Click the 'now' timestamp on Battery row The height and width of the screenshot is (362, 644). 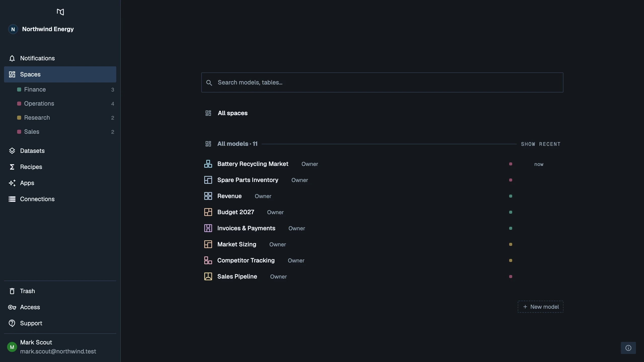(539, 164)
